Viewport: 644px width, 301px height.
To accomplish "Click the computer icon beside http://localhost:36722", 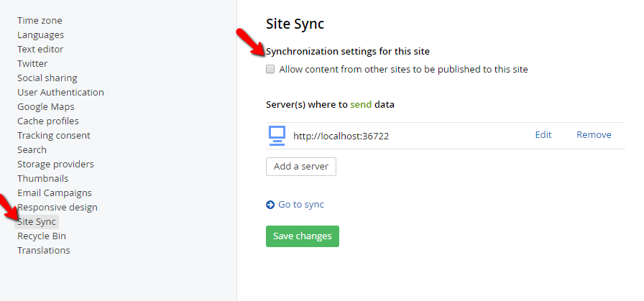I will point(277,136).
